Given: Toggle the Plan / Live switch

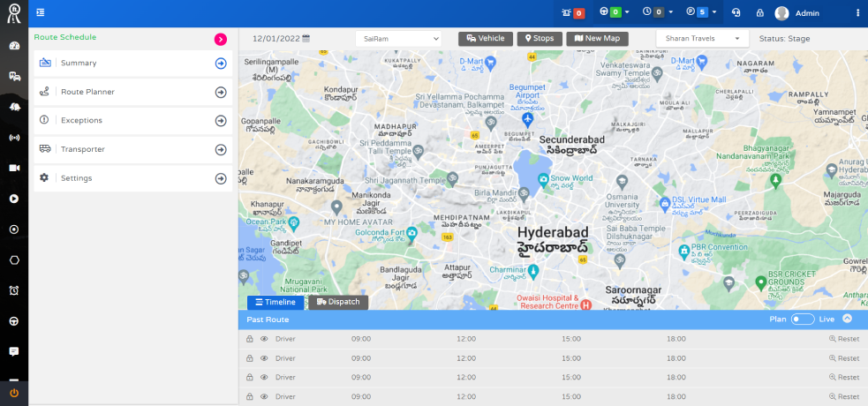Looking at the screenshot, I should pos(802,320).
